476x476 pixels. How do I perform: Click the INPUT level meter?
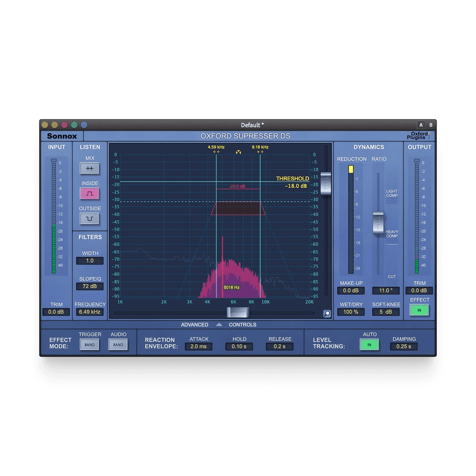click(x=54, y=216)
